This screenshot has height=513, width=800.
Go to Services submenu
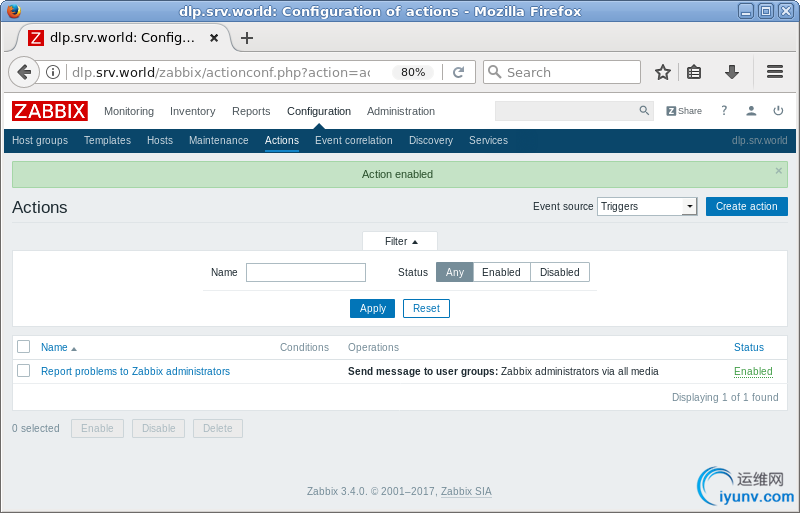point(488,140)
